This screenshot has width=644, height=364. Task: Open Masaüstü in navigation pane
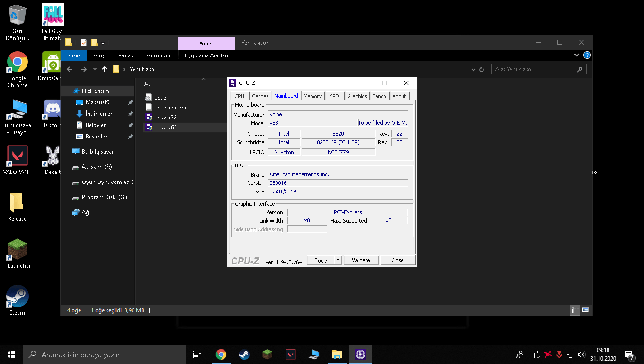[x=98, y=102]
